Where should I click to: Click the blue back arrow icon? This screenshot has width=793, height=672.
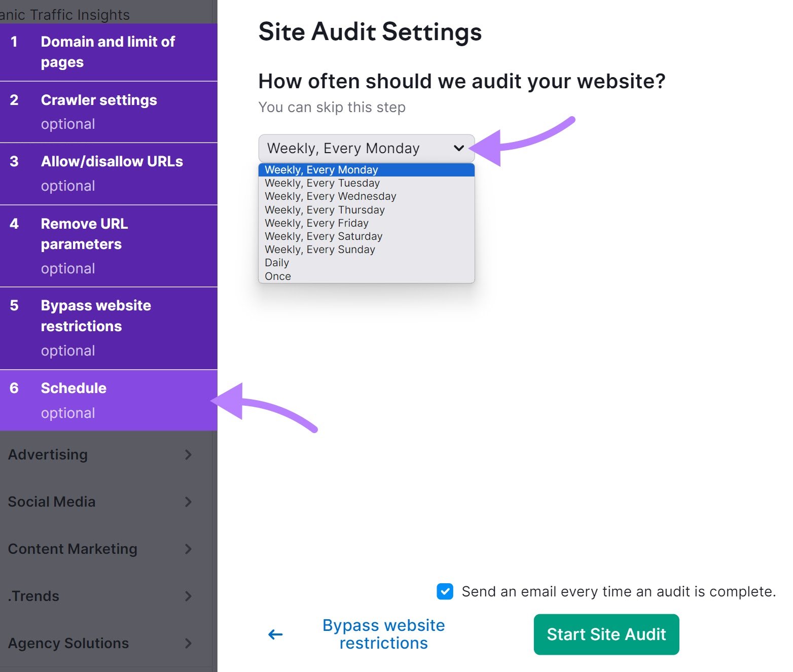point(275,634)
